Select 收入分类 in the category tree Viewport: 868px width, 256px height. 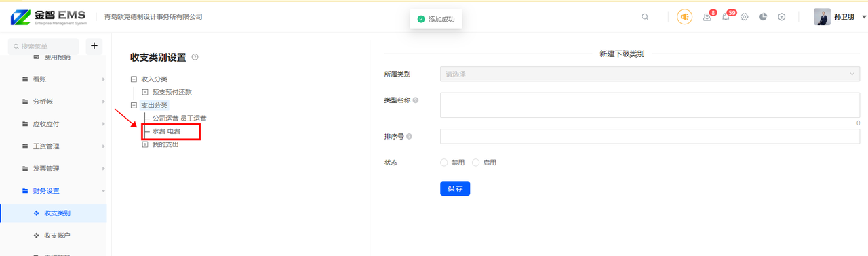click(154, 79)
